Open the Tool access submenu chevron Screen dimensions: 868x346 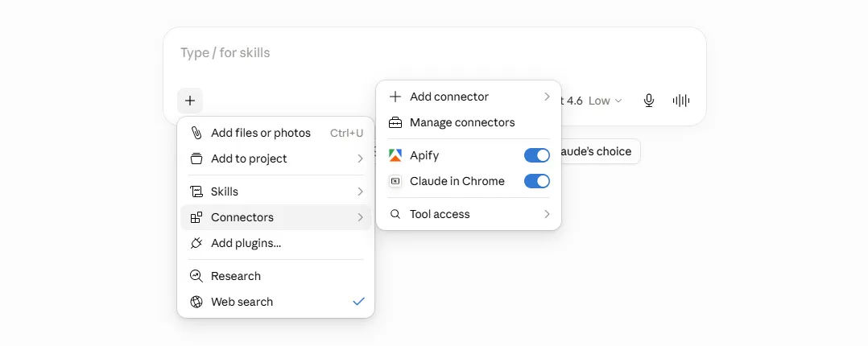[547, 214]
